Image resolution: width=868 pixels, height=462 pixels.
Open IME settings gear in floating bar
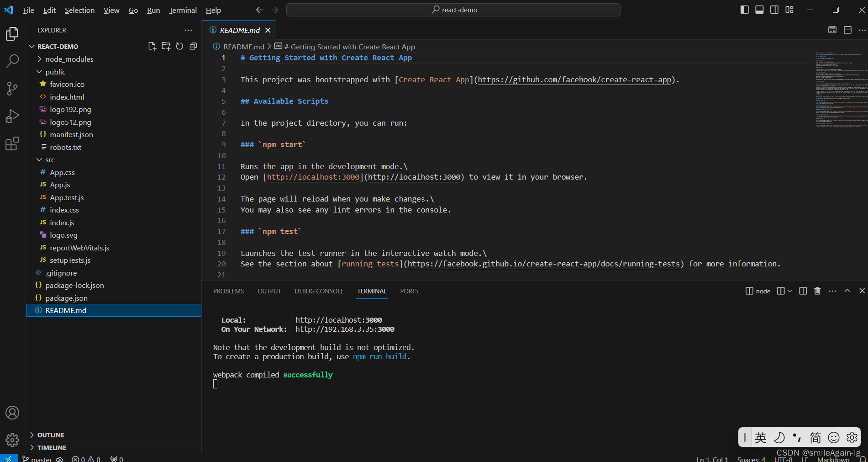(x=852, y=438)
